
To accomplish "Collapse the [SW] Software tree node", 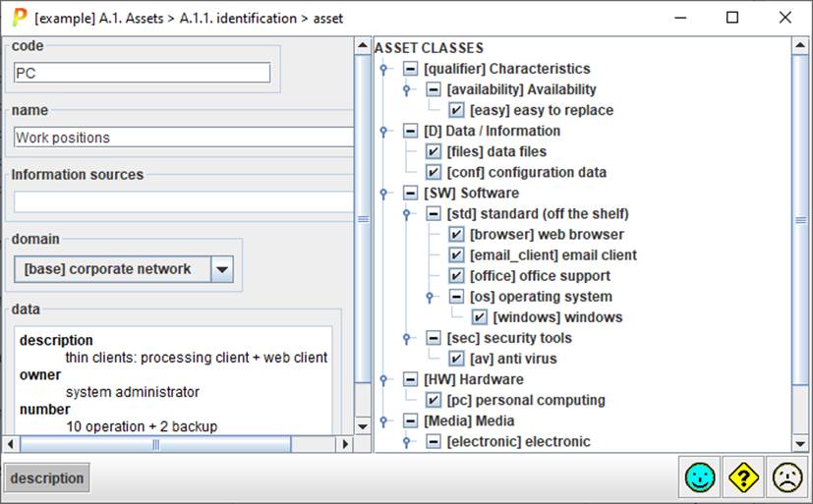I will point(410,194).
